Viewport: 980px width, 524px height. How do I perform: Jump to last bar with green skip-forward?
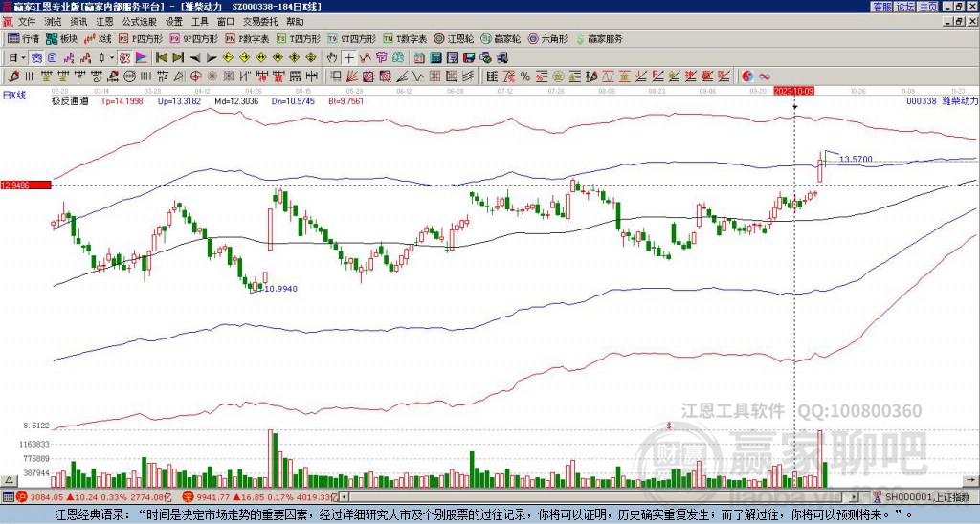(x=178, y=58)
